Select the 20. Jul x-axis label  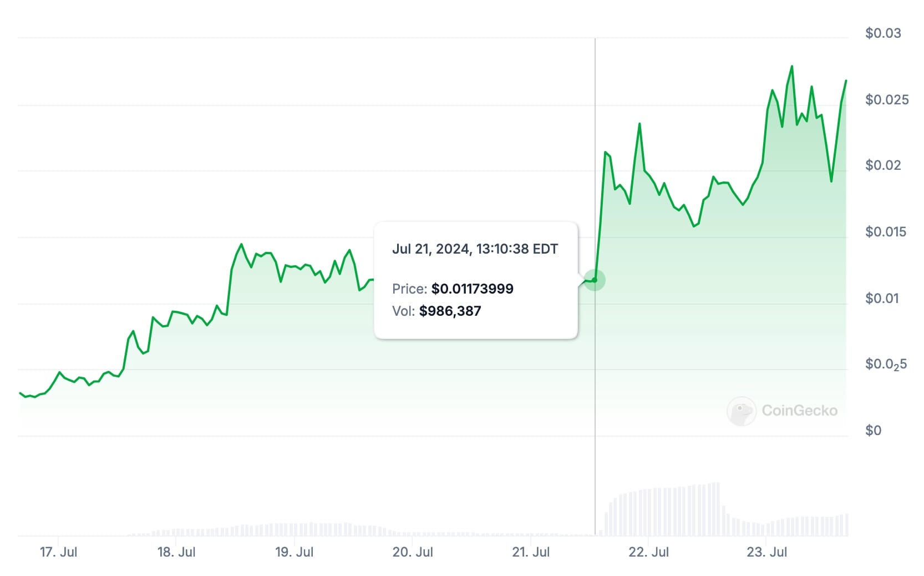413,552
